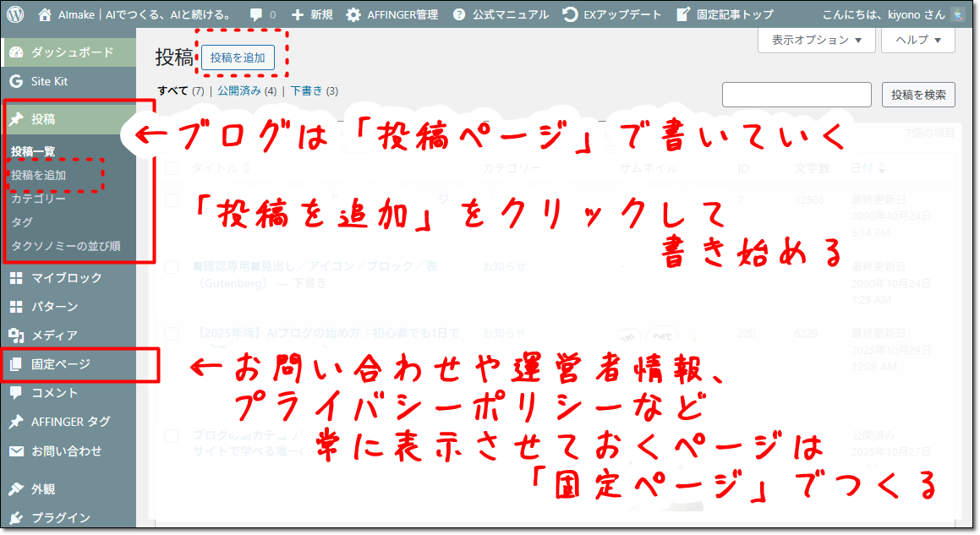Select the Site Kit sidebar icon
The height and width of the screenshot is (535, 980).
tap(17, 82)
